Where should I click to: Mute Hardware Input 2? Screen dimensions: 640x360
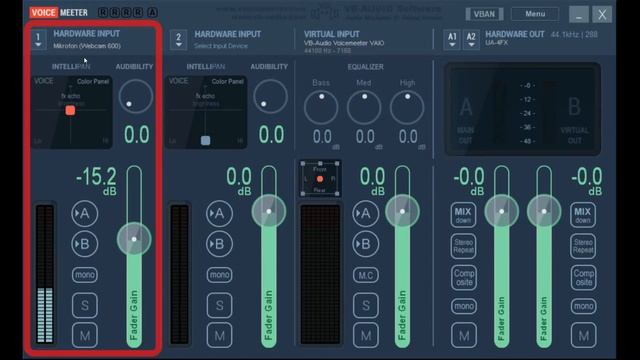tap(220, 336)
